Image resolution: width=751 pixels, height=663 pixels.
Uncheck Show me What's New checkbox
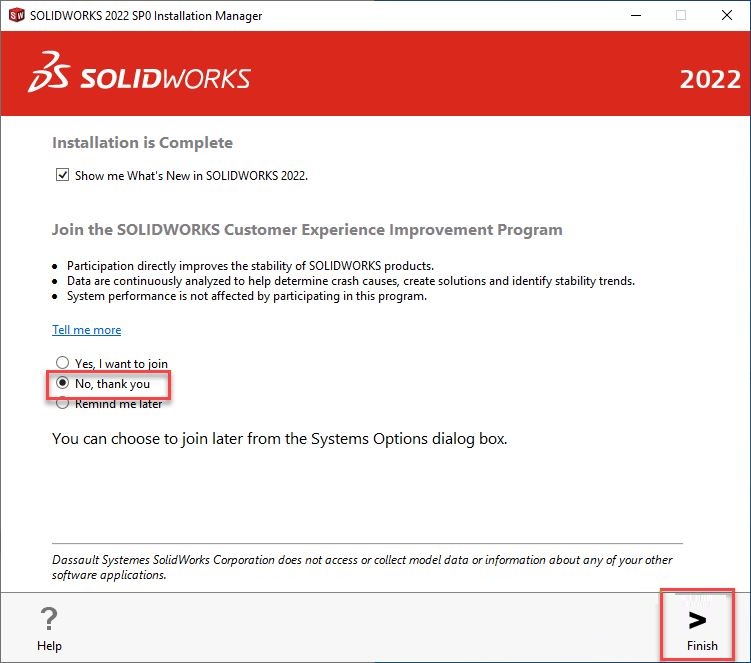click(62, 175)
